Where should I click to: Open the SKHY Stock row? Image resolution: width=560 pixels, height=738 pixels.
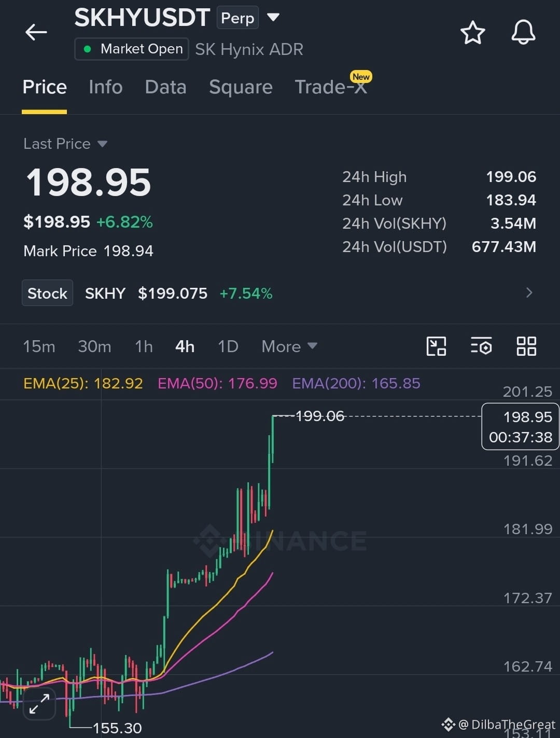280,293
